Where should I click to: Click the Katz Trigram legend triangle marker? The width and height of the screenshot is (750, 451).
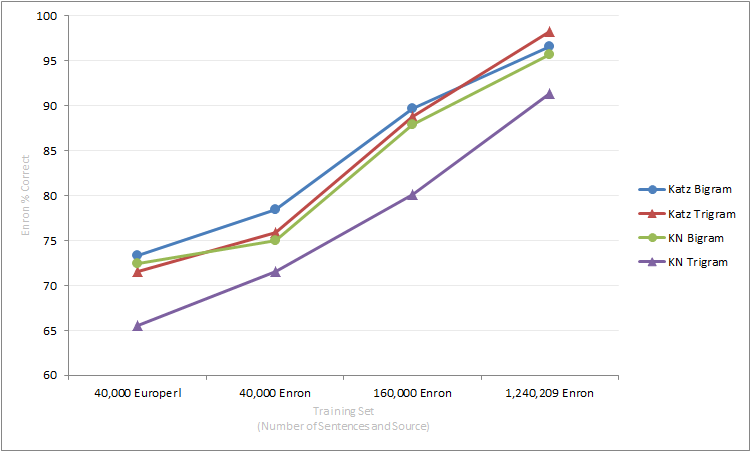click(652, 213)
